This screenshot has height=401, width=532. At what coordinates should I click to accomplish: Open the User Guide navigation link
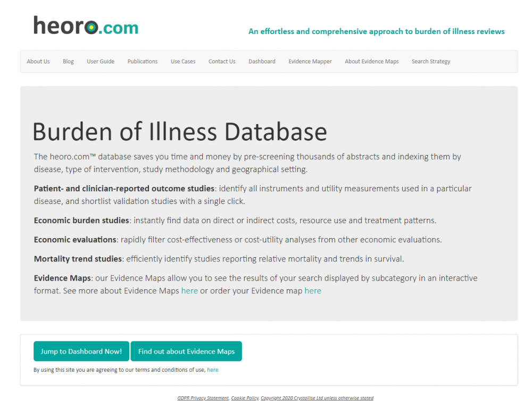click(101, 61)
